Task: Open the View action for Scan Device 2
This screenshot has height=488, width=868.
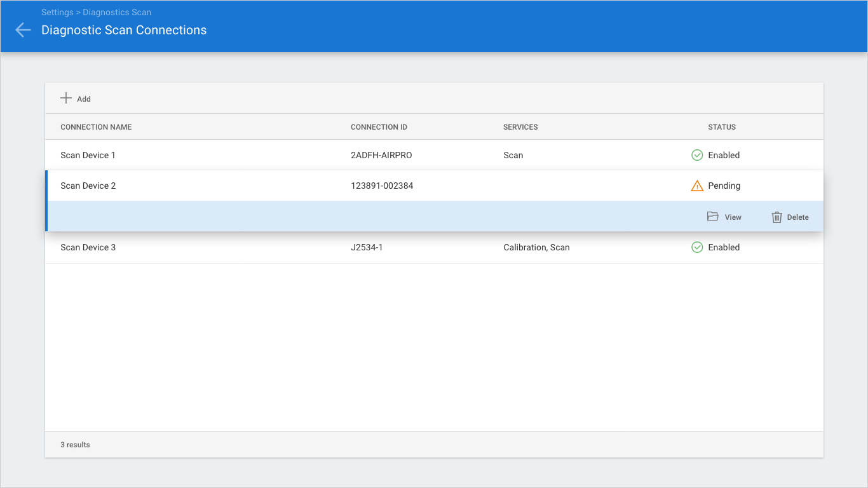Action: pos(733,217)
